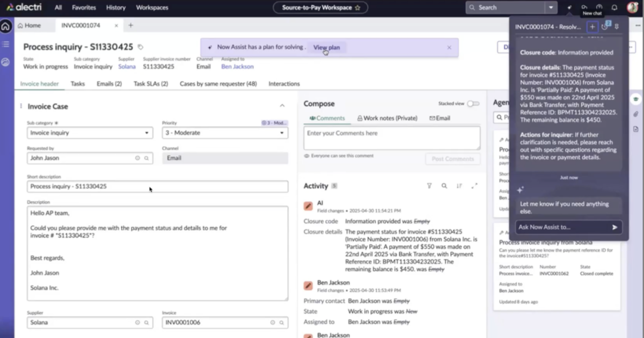644x338 pixels.
Task: Open the Workspaces menu
Action: click(152, 8)
